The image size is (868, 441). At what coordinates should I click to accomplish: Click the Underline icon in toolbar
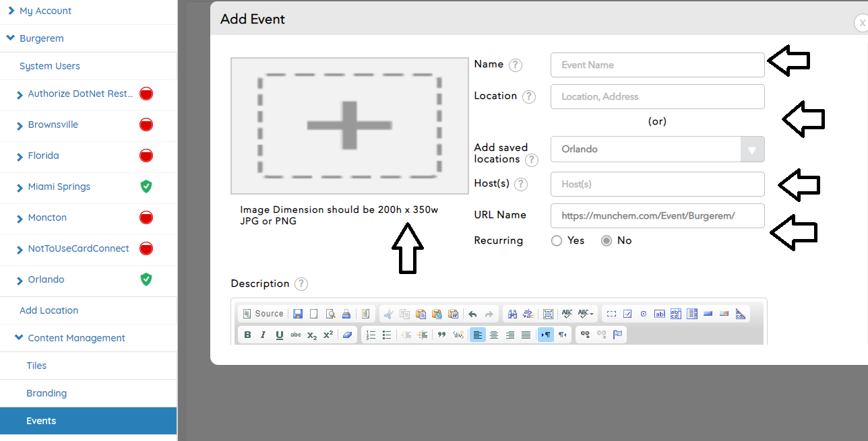[x=279, y=335]
